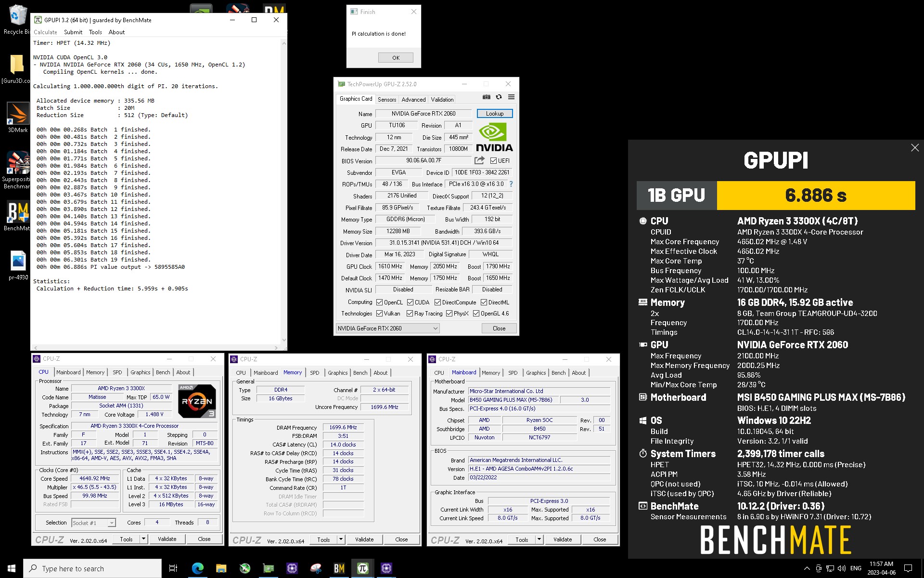Select the BenchMate desktop shortcut
The image size is (924, 578).
[18, 216]
